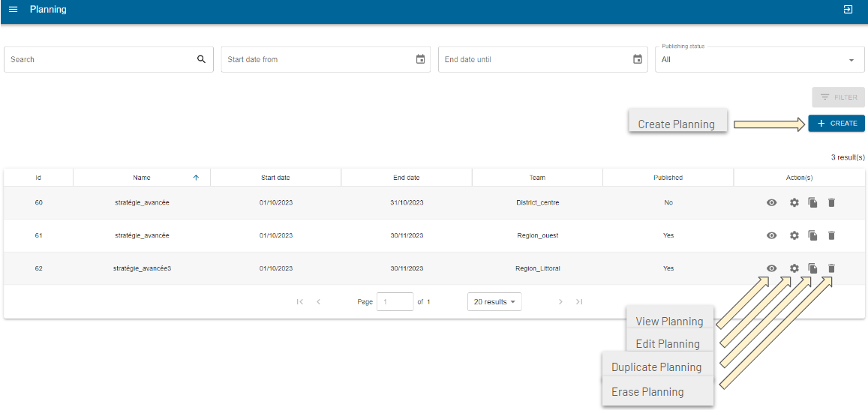Sort by the Id column header

[x=38, y=178]
